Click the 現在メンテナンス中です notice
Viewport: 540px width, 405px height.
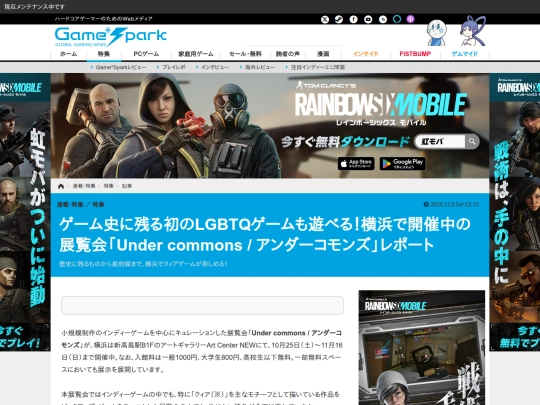pos(34,7)
